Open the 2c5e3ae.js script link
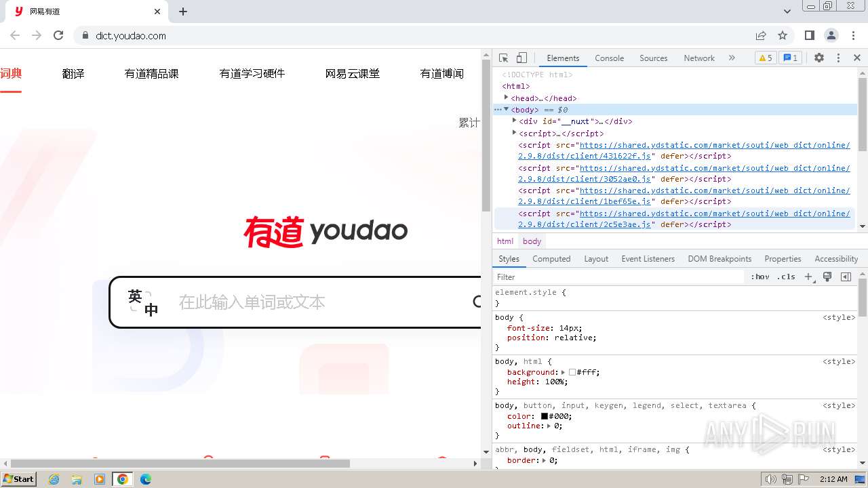 pos(684,219)
